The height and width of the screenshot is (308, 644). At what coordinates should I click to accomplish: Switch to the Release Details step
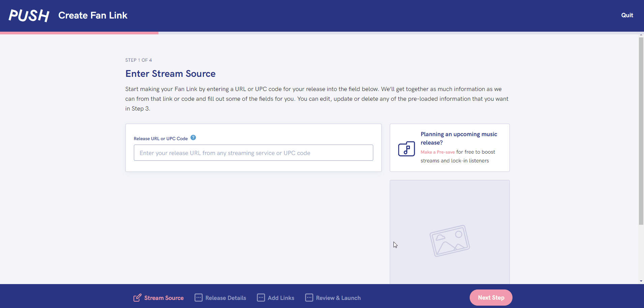[225, 298]
